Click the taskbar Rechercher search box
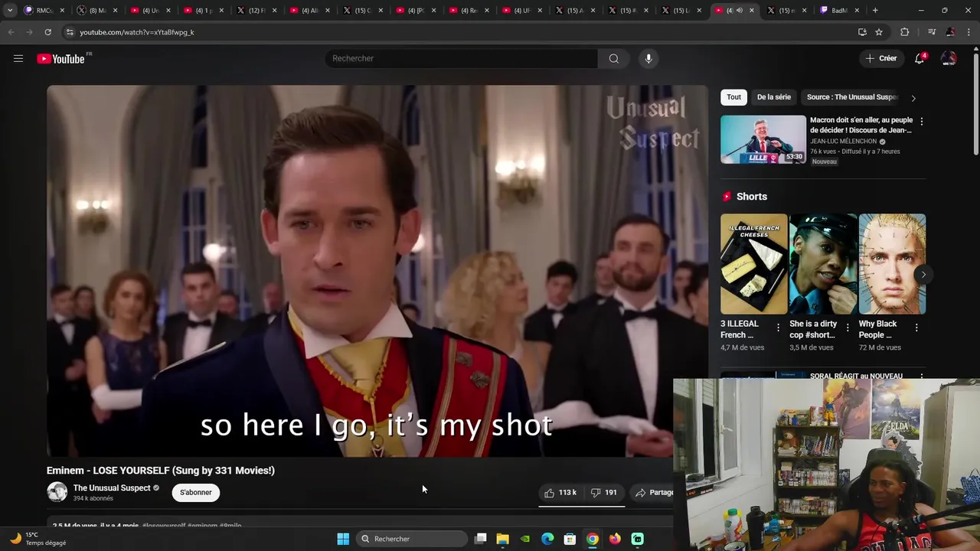The height and width of the screenshot is (551, 980). click(x=413, y=539)
